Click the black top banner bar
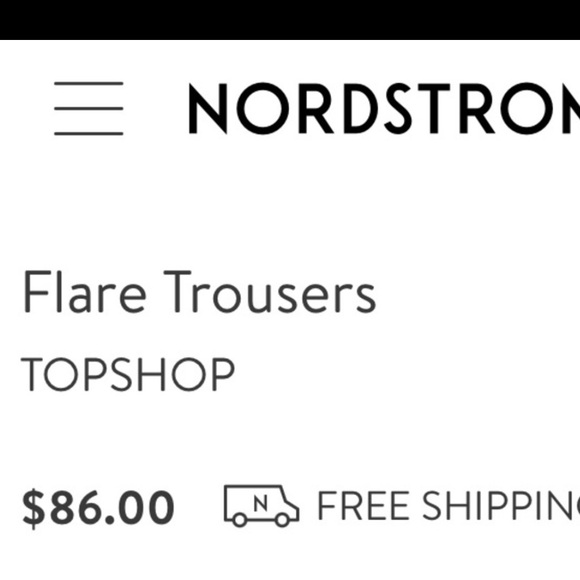The height and width of the screenshot is (580, 580). point(290,20)
